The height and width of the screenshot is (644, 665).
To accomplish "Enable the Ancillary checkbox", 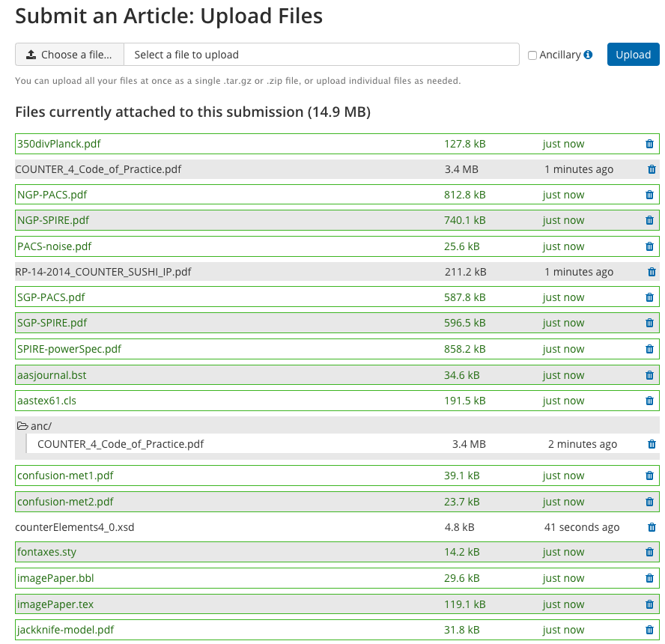I will (532, 55).
